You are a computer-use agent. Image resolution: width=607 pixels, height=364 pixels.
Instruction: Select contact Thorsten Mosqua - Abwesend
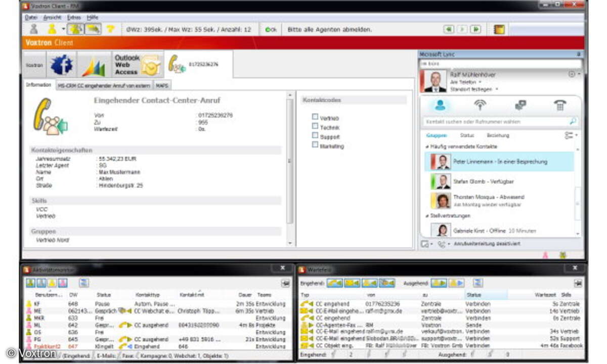[499, 200]
